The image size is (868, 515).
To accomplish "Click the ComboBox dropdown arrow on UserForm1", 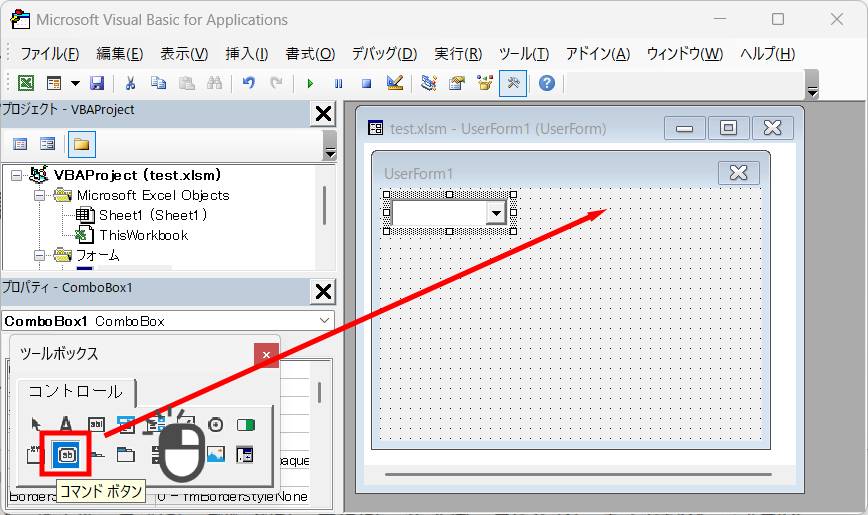I will coord(496,213).
